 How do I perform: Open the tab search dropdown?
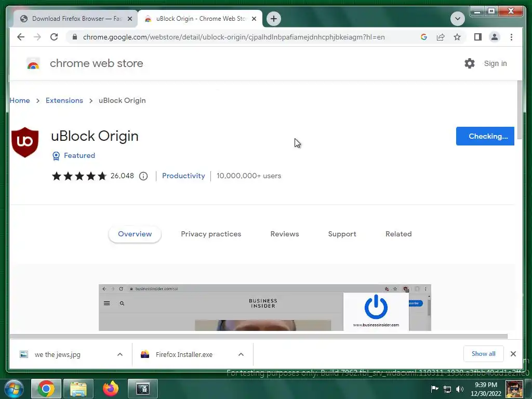coord(457,19)
